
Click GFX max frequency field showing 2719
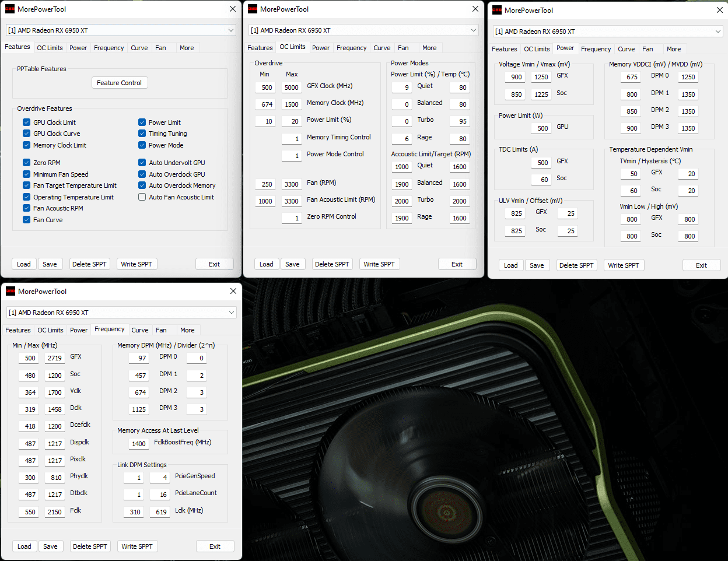coord(55,358)
